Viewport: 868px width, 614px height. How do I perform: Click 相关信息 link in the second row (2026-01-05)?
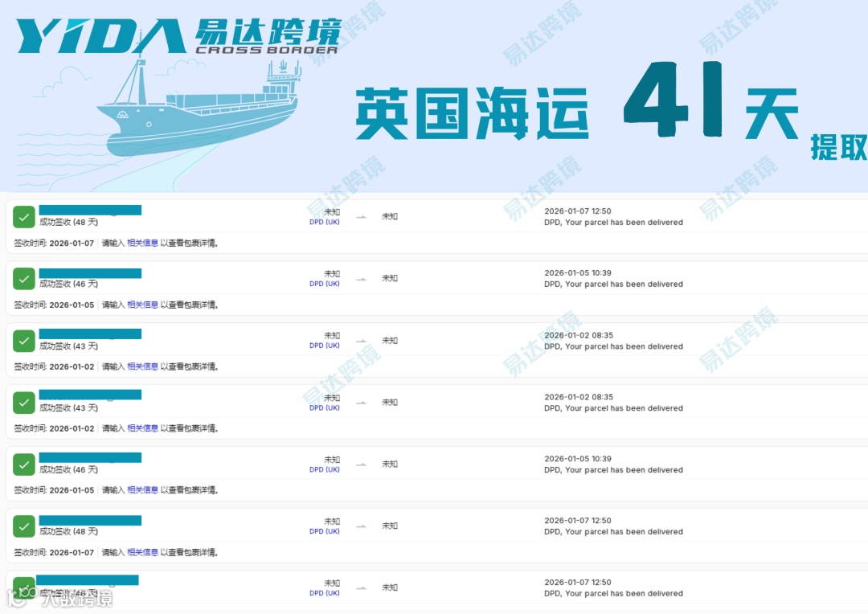click(x=142, y=305)
